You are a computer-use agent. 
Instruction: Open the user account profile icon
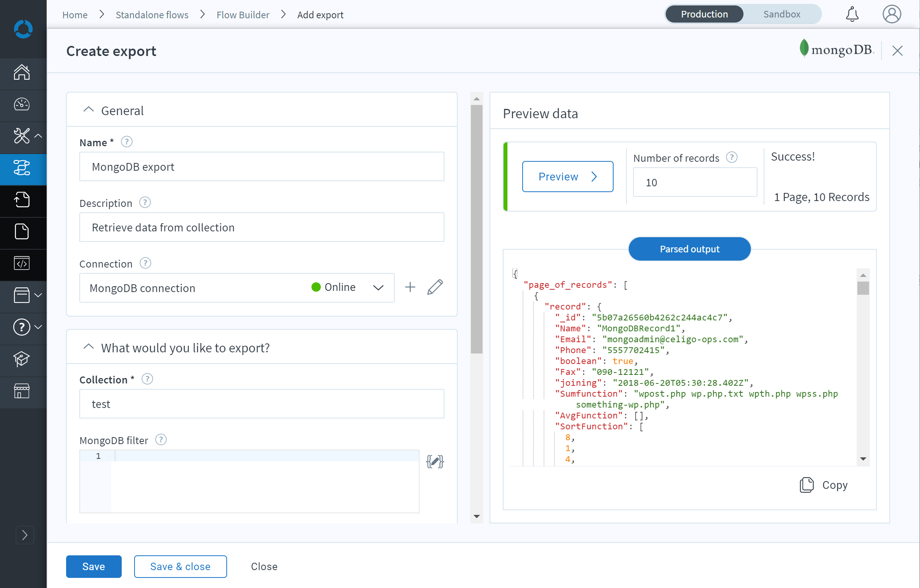tap(891, 14)
